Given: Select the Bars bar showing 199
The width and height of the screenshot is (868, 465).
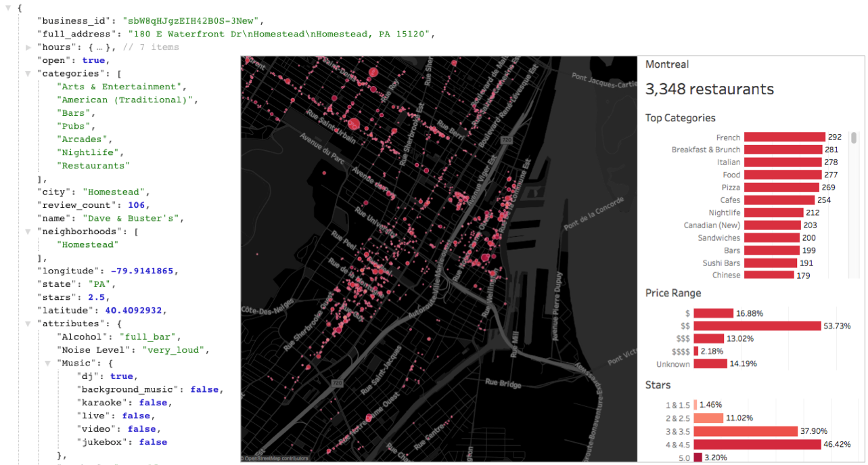Looking at the screenshot, I should click(x=772, y=251).
